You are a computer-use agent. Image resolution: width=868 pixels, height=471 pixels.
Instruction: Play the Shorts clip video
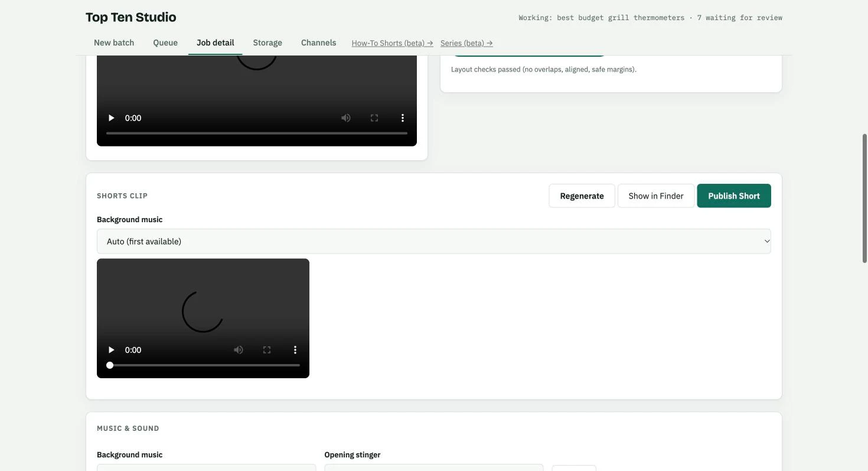pos(111,350)
